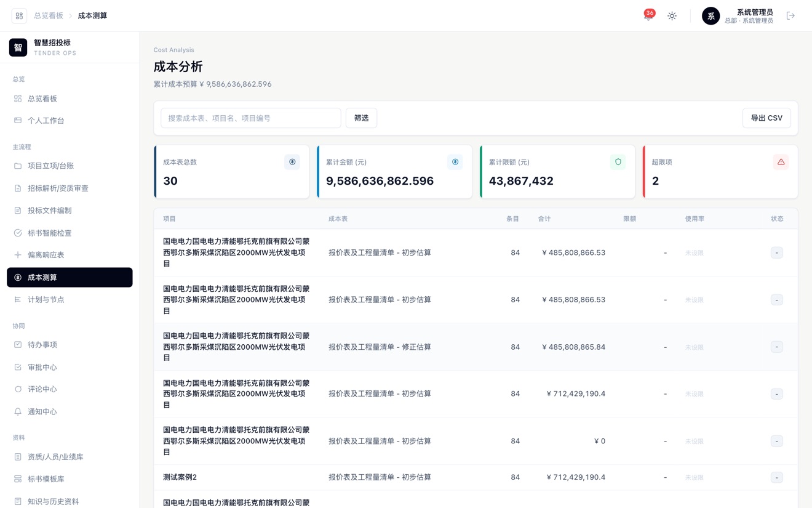
Task: Click the 合计 column header
Action: click(544, 219)
